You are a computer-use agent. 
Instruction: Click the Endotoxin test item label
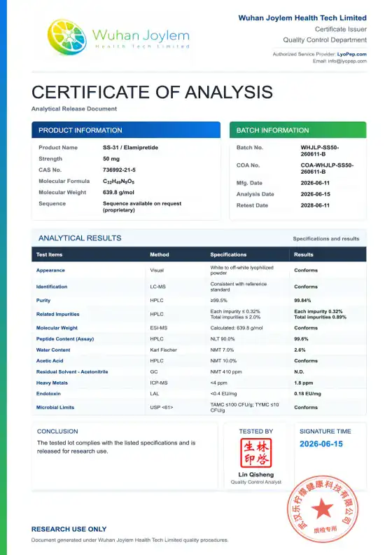tap(48, 394)
